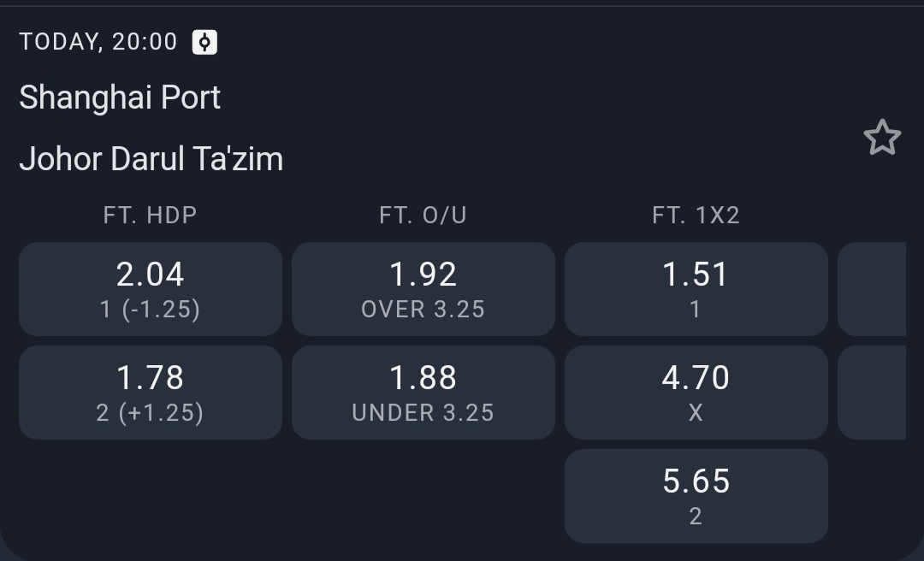Tap the cut-off upper odds button at right edge

(x=872, y=289)
